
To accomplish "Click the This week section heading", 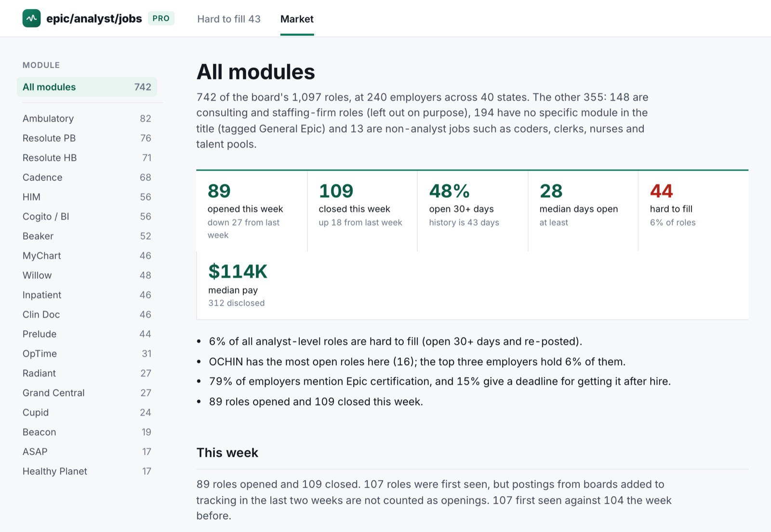I will pos(227,453).
